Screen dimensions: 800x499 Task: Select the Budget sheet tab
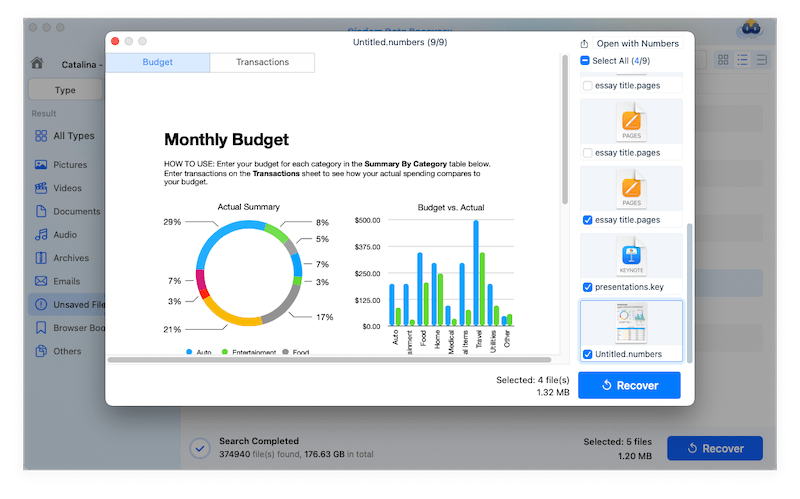pos(158,62)
